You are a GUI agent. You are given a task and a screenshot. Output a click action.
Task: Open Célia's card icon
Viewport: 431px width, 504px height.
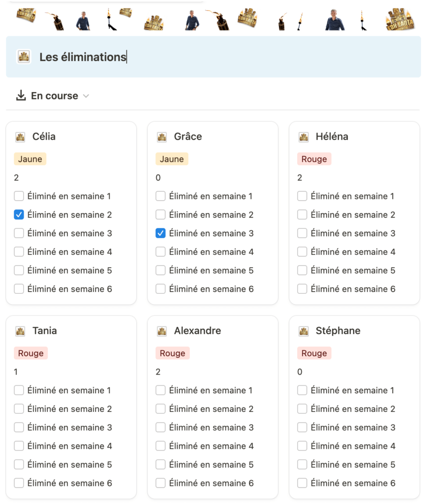20,137
